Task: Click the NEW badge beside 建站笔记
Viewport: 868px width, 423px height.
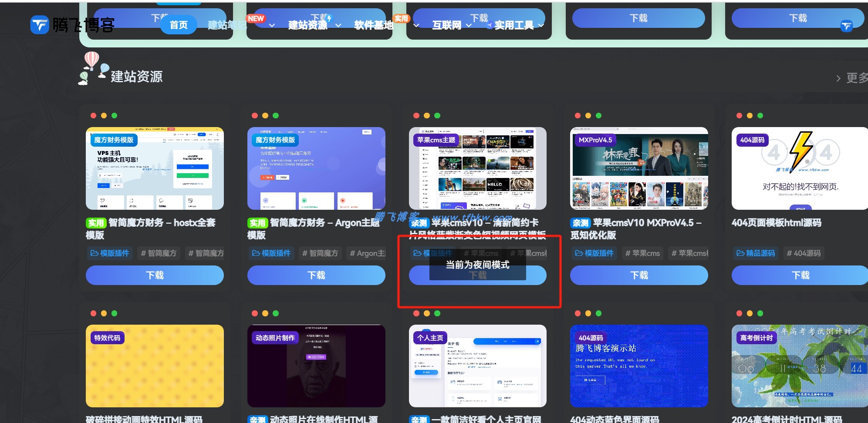Action: [256, 18]
